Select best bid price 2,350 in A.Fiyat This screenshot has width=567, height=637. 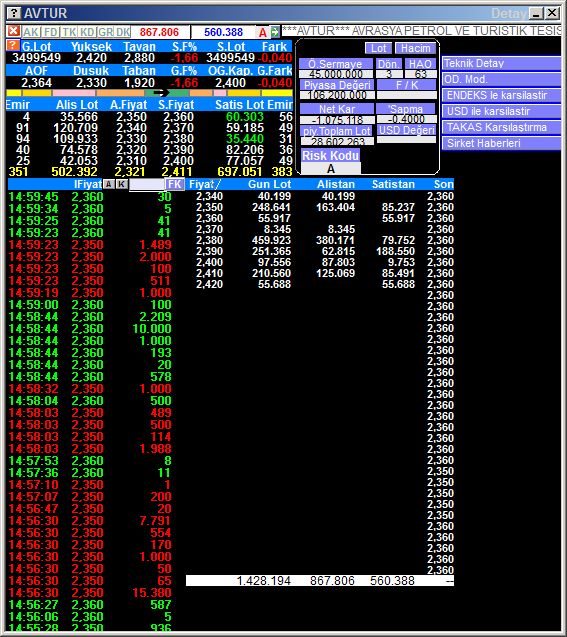pyautogui.click(x=131, y=117)
